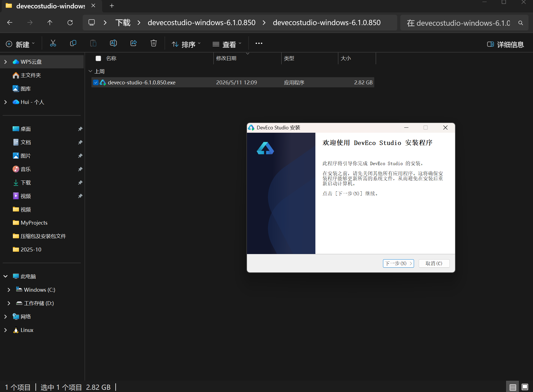Click 下一步(N) in the installer
The image size is (533, 392).
tap(398, 263)
